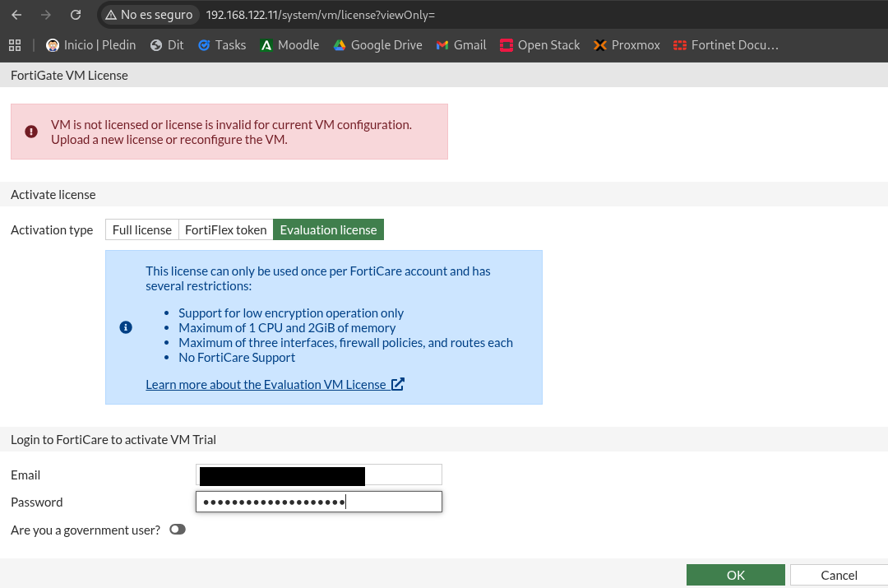Click the "No es seguro" security warning

click(x=149, y=15)
